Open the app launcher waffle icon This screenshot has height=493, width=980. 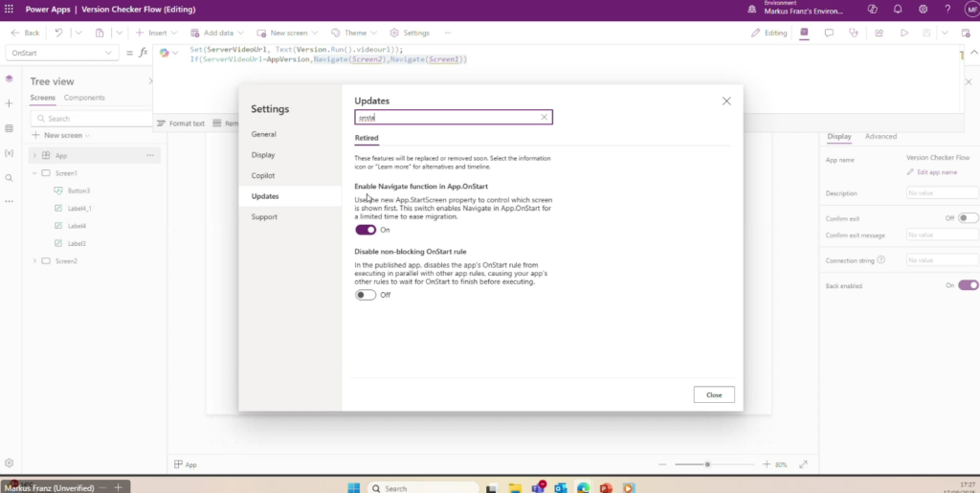pyautogui.click(x=9, y=10)
